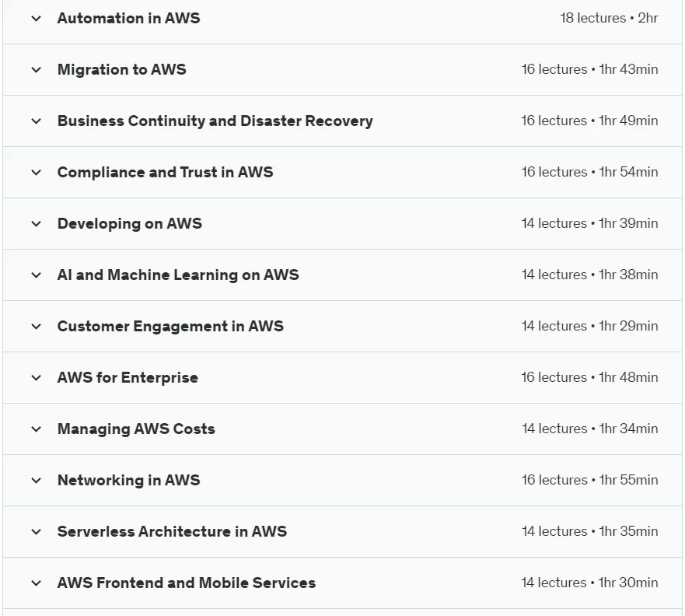Click the '16 lectures • 1hr 49min' text
The height and width of the screenshot is (616, 685).
(x=590, y=121)
